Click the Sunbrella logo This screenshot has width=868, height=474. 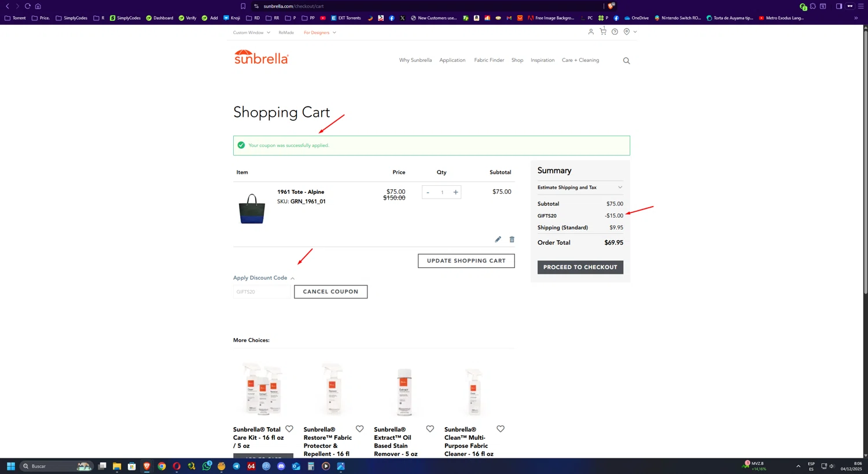coord(261,57)
